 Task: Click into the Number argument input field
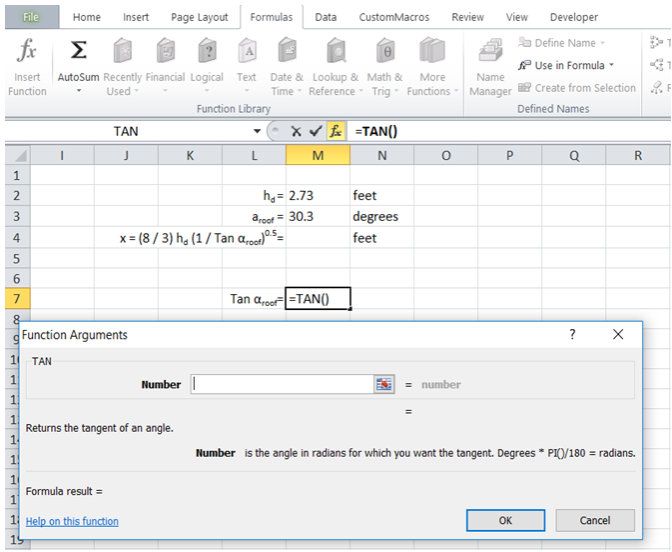point(282,384)
